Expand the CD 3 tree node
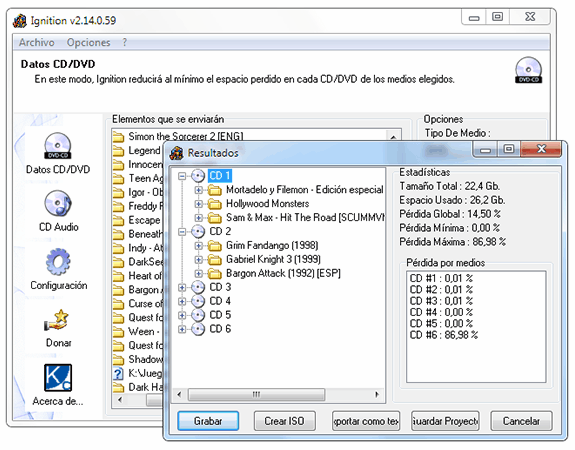575x450 pixels. click(182, 288)
